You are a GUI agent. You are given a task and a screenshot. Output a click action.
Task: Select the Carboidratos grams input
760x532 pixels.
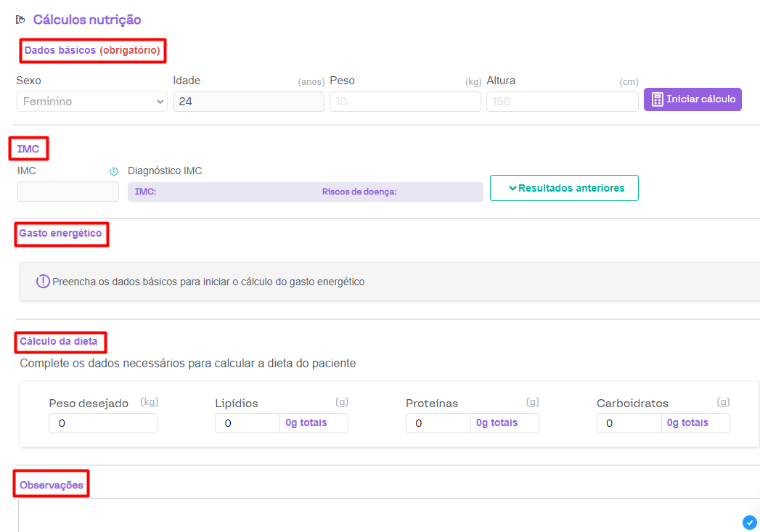[x=629, y=423]
